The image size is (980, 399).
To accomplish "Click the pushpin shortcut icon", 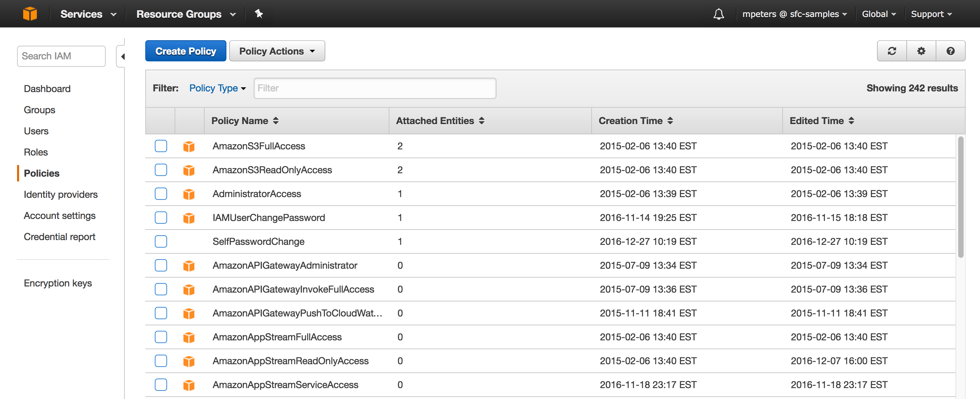I will [259, 14].
